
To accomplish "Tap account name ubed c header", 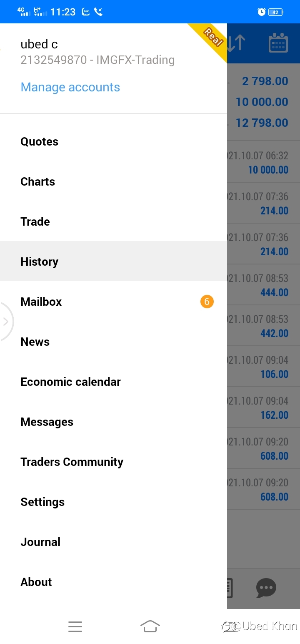I will coord(39,44).
